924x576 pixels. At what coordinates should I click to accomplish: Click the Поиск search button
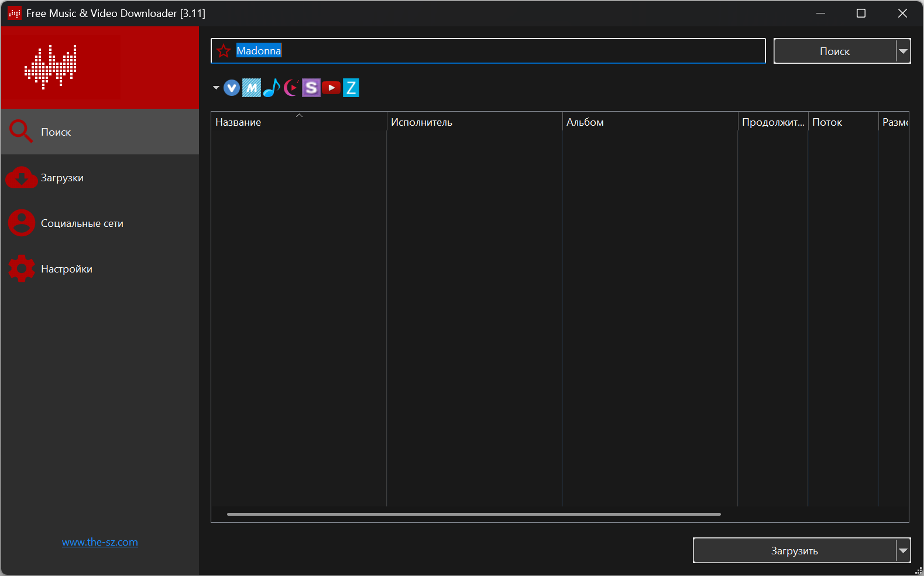click(835, 51)
